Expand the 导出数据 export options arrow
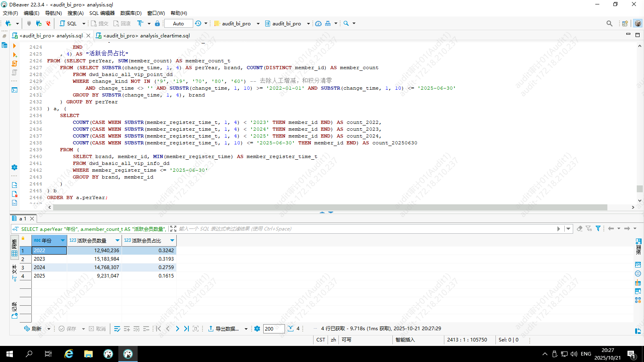This screenshot has width=644, height=362. coord(246,329)
